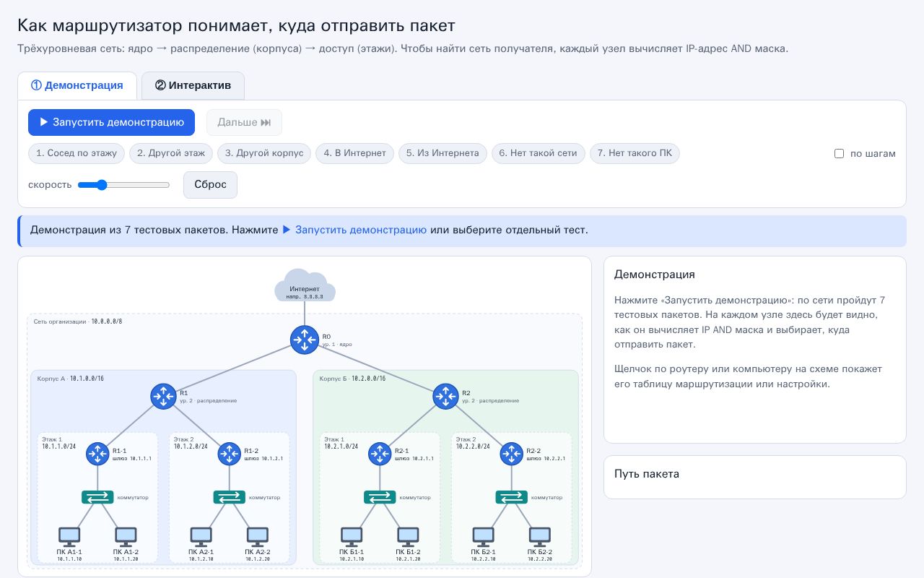Choose test «1. Сосед по этажу»
The height and width of the screenshot is (578, 924).
pos(77,153)
